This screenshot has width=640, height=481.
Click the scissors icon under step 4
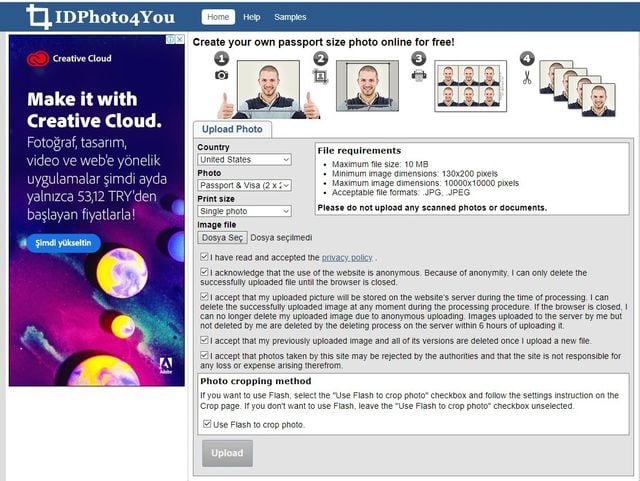pos(527,78)
